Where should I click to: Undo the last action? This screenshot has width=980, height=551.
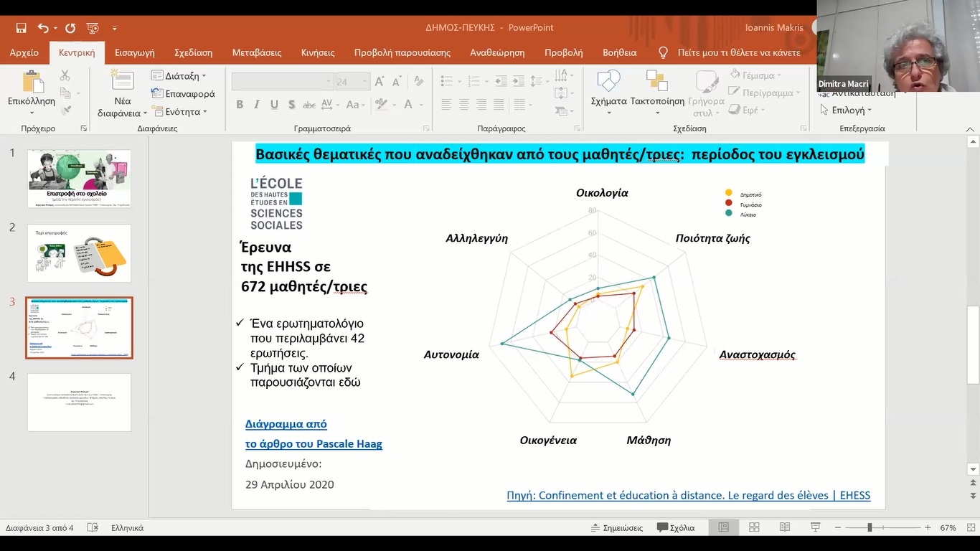pyautogui.click(x=42, y=28)
